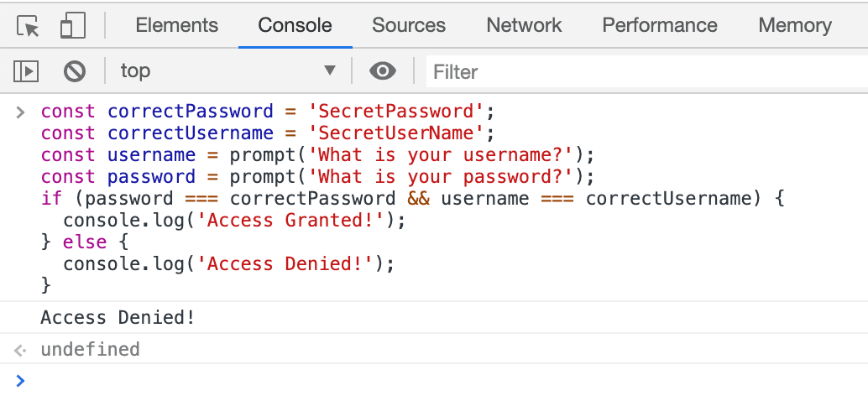
Task: Click the 'Access Denied!' log output
Action: 118,318
